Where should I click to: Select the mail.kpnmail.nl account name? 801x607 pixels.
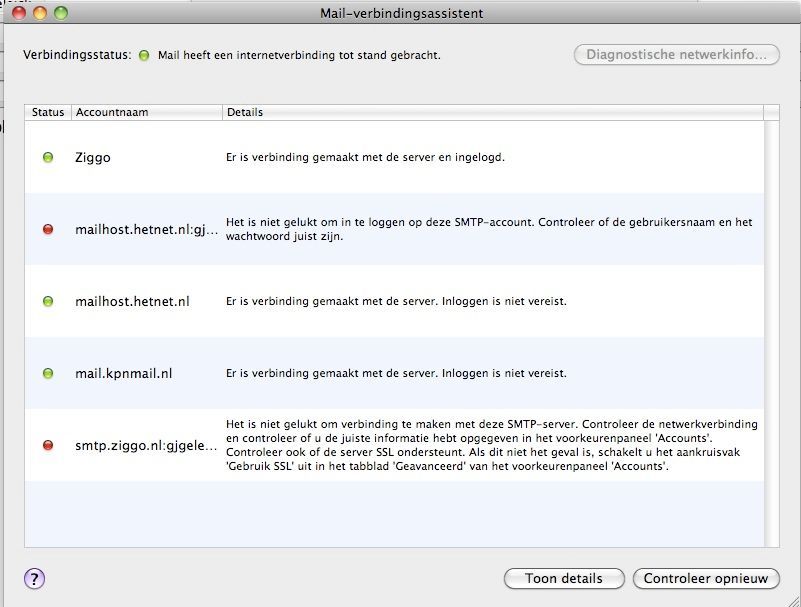(x=124, y=373)
